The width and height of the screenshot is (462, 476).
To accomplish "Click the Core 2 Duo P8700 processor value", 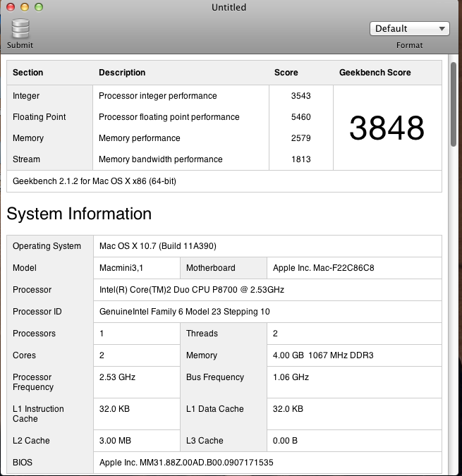I will (x=192, y=290).
